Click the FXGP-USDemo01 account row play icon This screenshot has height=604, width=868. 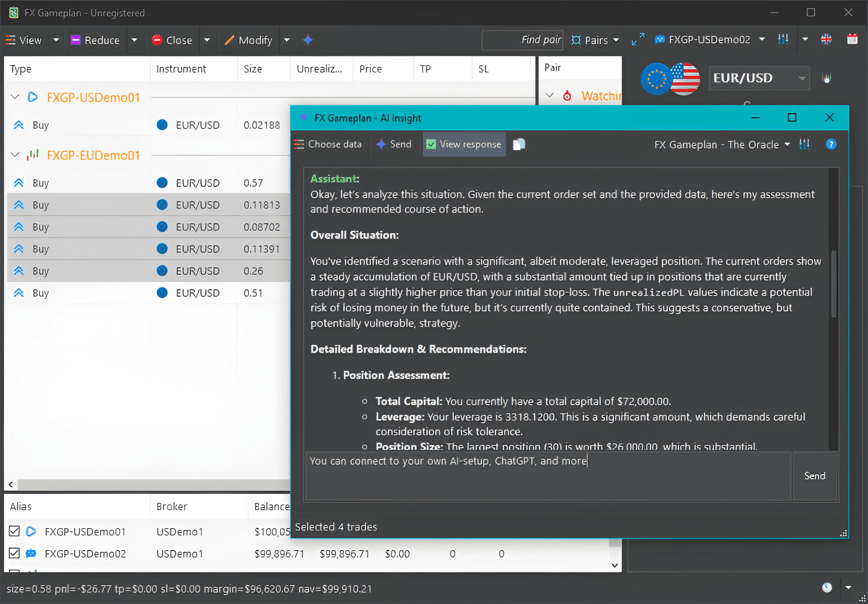(31, 531)
